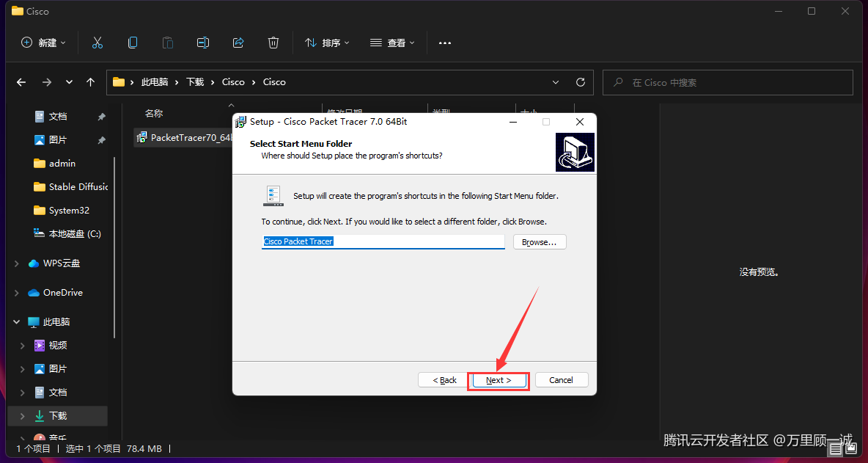Click the Delete trash icon in Explorer toolbar
868x463 pixels.
(273, 43)
